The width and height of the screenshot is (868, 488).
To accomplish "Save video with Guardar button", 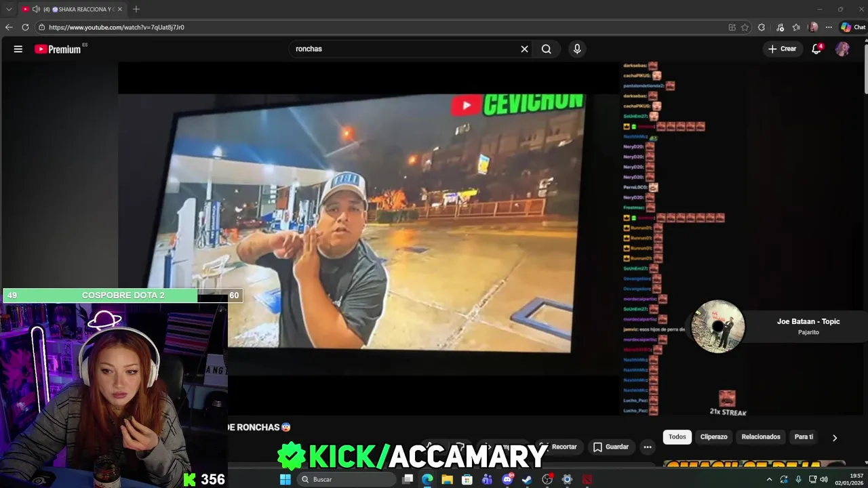I will click(x=611, y=447).
